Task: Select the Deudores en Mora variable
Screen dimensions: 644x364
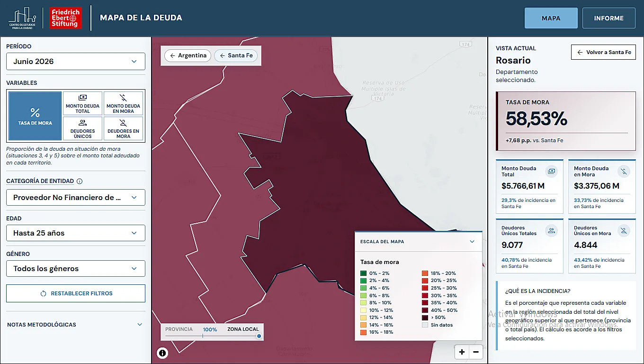Action: pos(123,128)
